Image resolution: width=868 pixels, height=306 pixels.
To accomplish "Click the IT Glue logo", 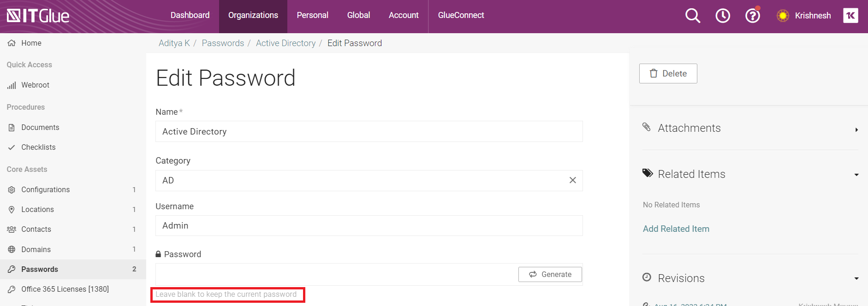I will click(38, 16).
